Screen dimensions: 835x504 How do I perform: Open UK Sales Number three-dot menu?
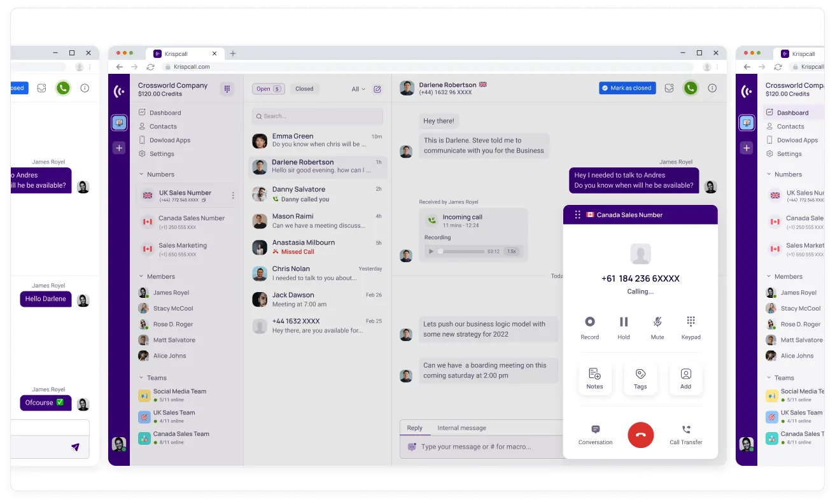[233, 195]
